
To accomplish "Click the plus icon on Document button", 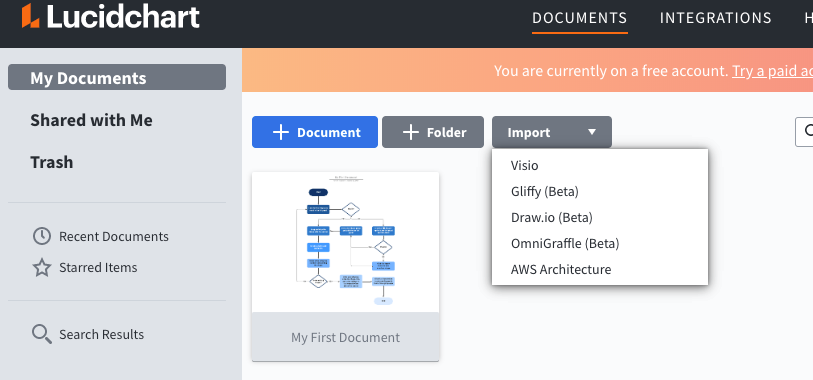I will click(281, 132).
